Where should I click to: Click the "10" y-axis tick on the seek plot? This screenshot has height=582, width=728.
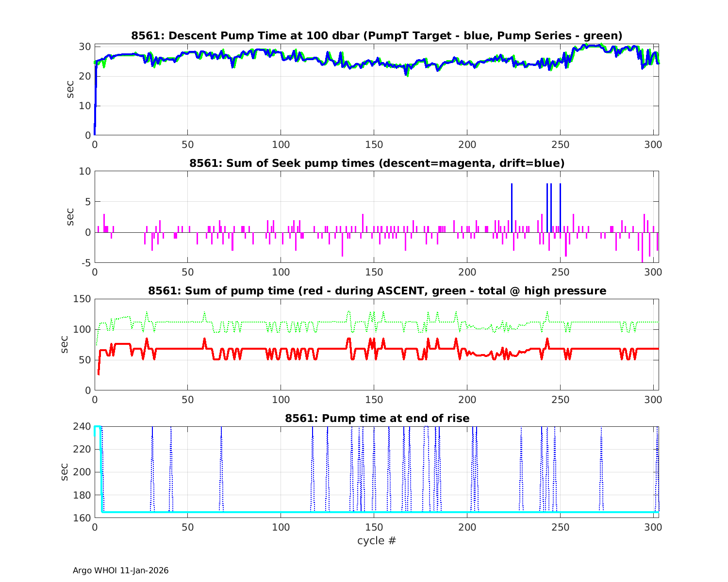[85, 172]
